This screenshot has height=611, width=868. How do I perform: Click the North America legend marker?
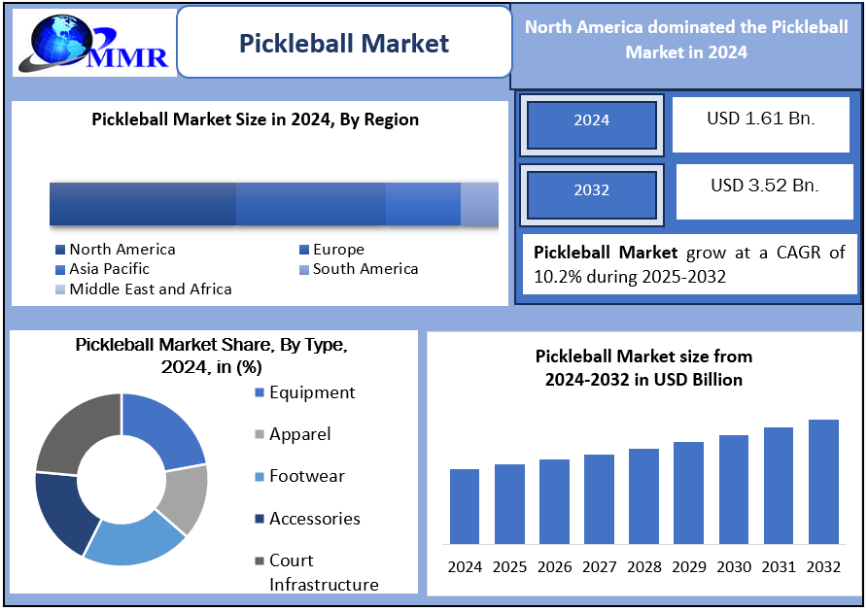pyautogui.click(x=60, y=251)
